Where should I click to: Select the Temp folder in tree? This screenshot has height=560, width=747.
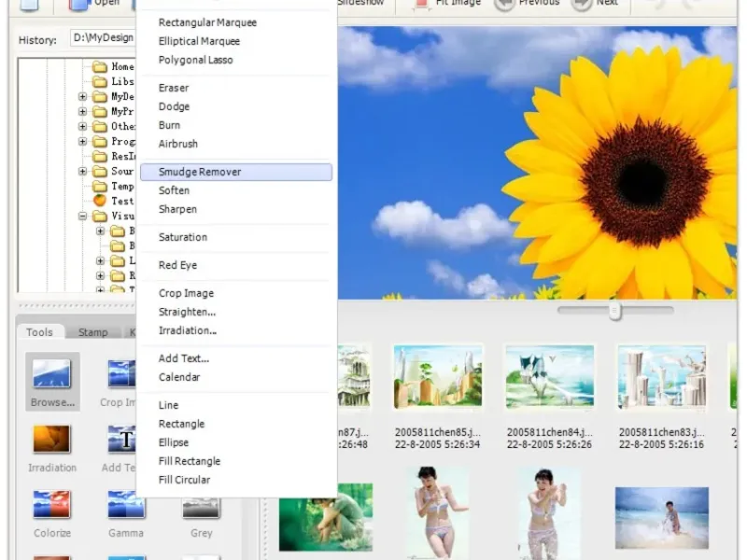pyautogui.click(x=113, y=186)
